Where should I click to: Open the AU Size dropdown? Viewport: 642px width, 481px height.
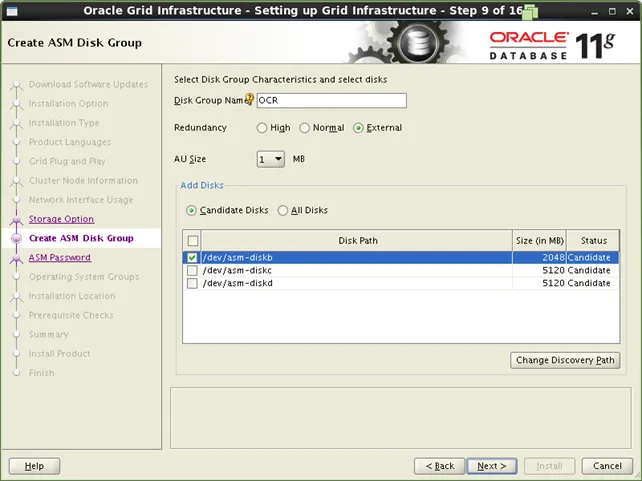[x=271, y=159]
